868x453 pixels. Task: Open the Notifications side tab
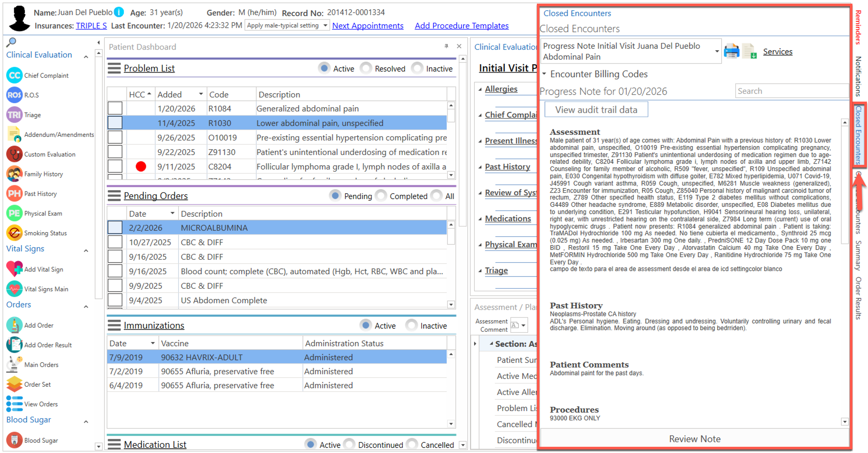click(859, 76)
